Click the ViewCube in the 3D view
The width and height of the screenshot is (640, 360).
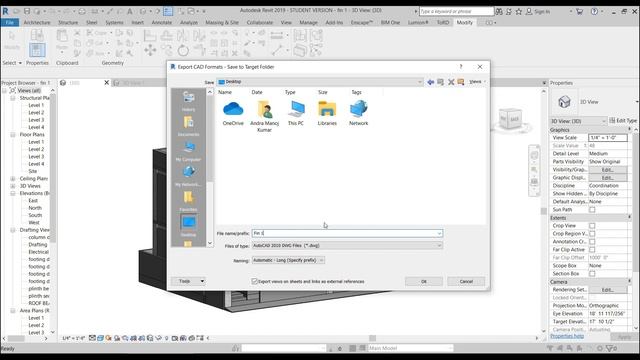click(510, 119)
